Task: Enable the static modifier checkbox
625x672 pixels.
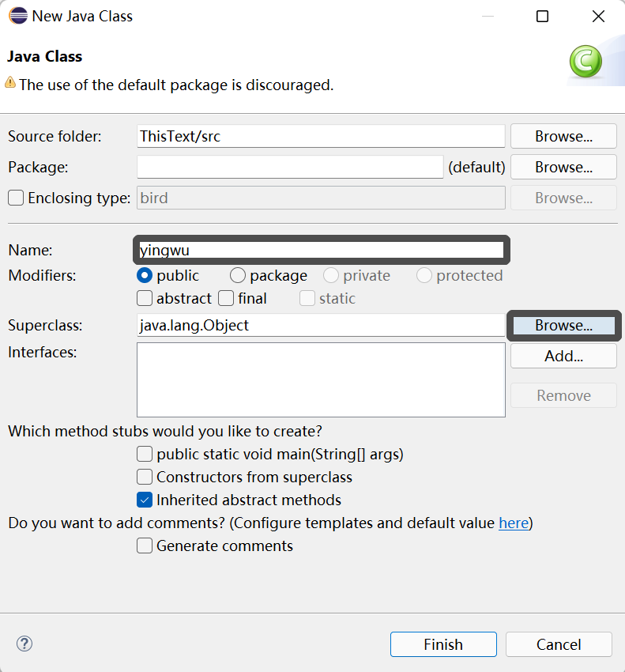Action: (x=307, y=299)
